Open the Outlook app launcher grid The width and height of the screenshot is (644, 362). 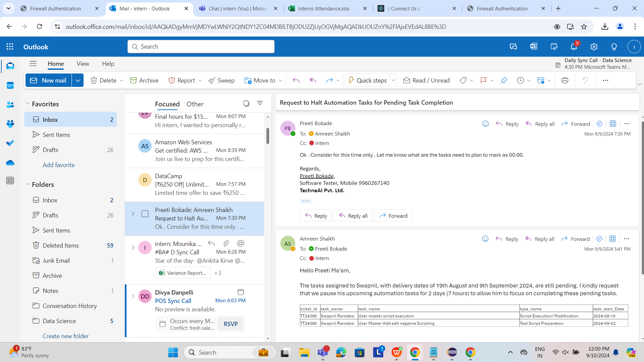coord(10,47)
